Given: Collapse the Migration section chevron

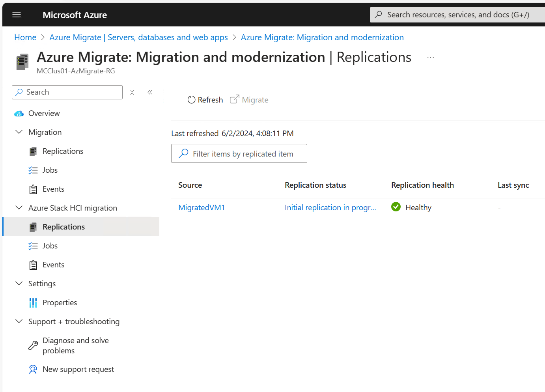Looking at the screenshot, I should click(19, 132).
